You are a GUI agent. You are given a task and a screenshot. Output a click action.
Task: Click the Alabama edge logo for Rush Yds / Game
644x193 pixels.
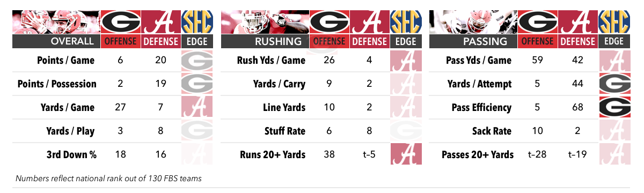pyautogui.click(x=406, y=61)
